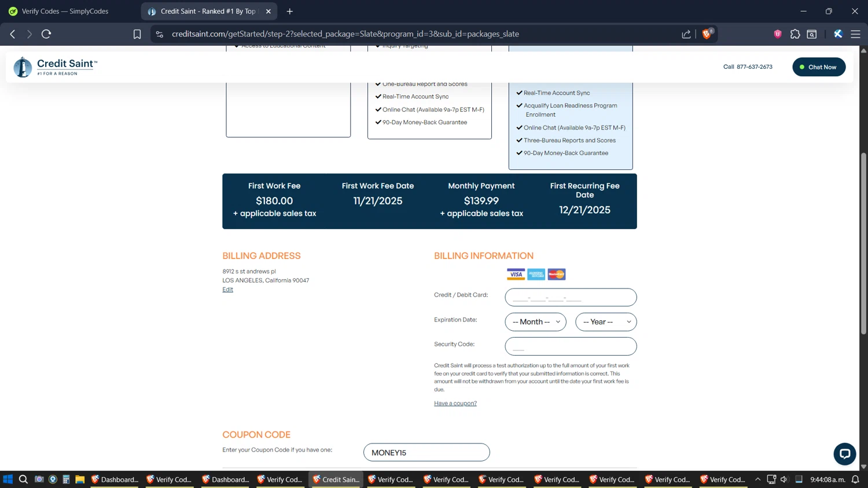868x488 pixels.
Task: Bookmark this page
Action: [x=137, y=34]
